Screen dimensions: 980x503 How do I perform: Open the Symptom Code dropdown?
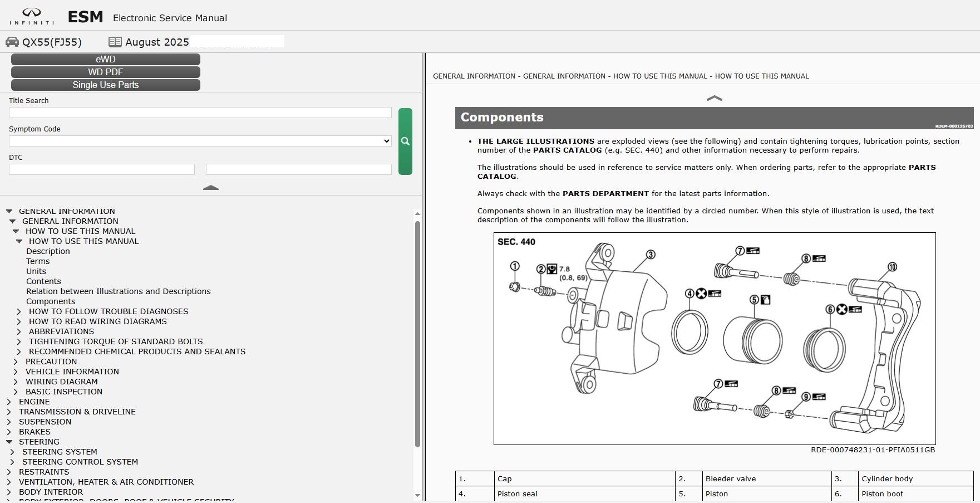200,141
